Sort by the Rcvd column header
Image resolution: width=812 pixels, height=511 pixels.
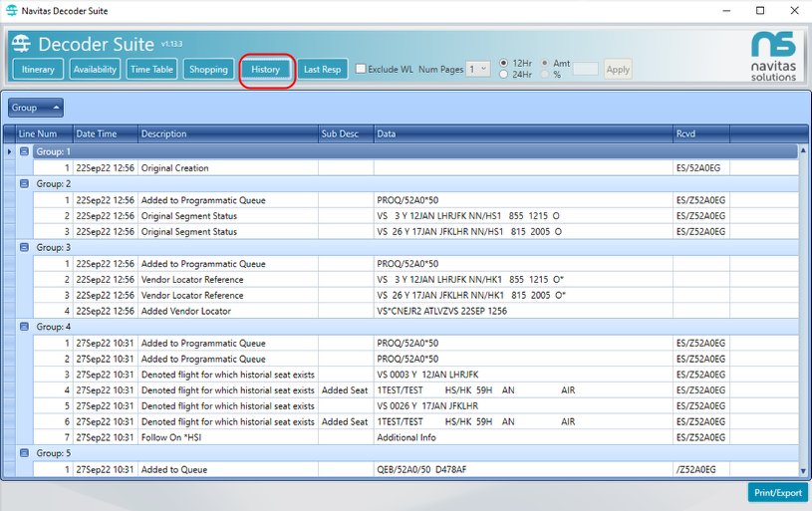pyautogui.click(x=701, y=133)
